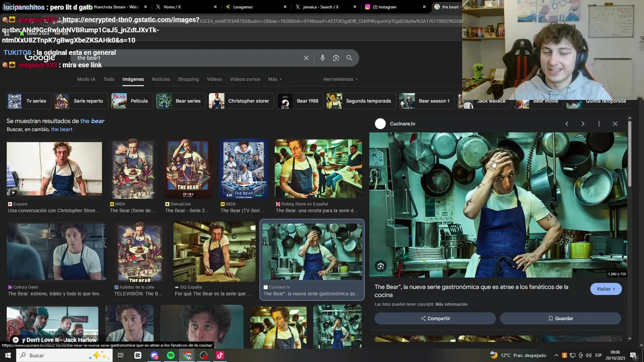Close the image preview panel
The height and width of the screenshot is (362, 644).
click(615, 124)
